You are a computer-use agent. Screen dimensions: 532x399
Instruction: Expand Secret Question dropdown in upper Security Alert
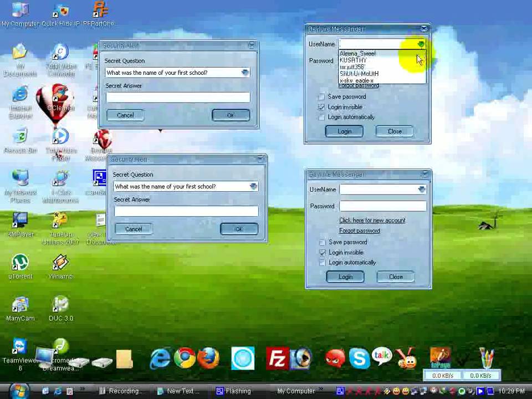pos(245,72)
